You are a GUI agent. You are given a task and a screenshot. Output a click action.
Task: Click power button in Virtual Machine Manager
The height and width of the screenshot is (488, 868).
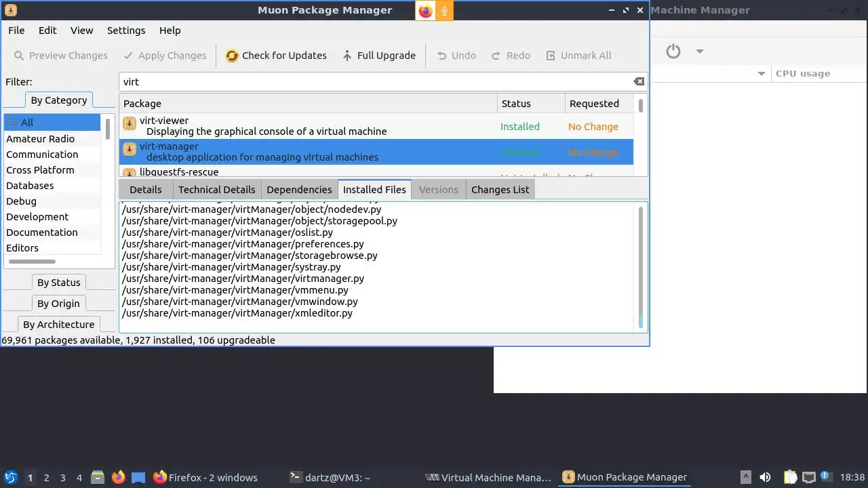tap(673, 51)
